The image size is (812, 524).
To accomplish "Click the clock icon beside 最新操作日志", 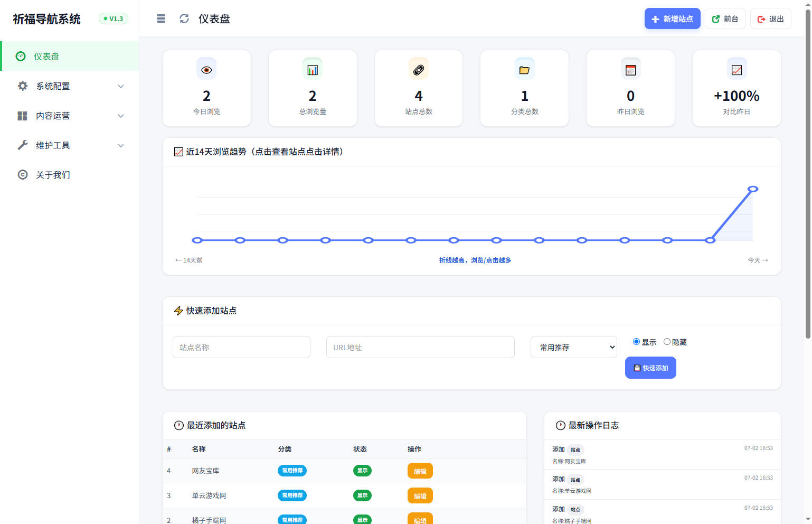I will click(x=561, y=425).
